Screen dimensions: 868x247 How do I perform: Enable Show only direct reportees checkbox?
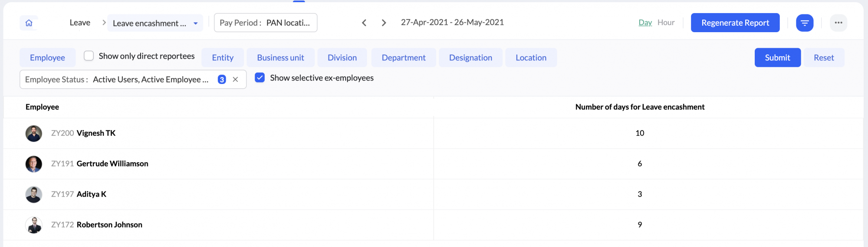click(x=89, y=56)
